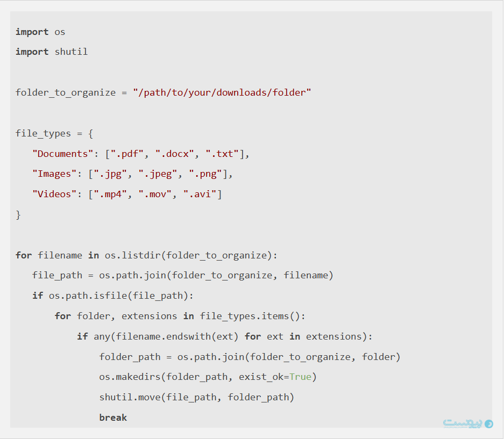Click the downloads folder path string
The image size is (504, 439).
[222, 92]
